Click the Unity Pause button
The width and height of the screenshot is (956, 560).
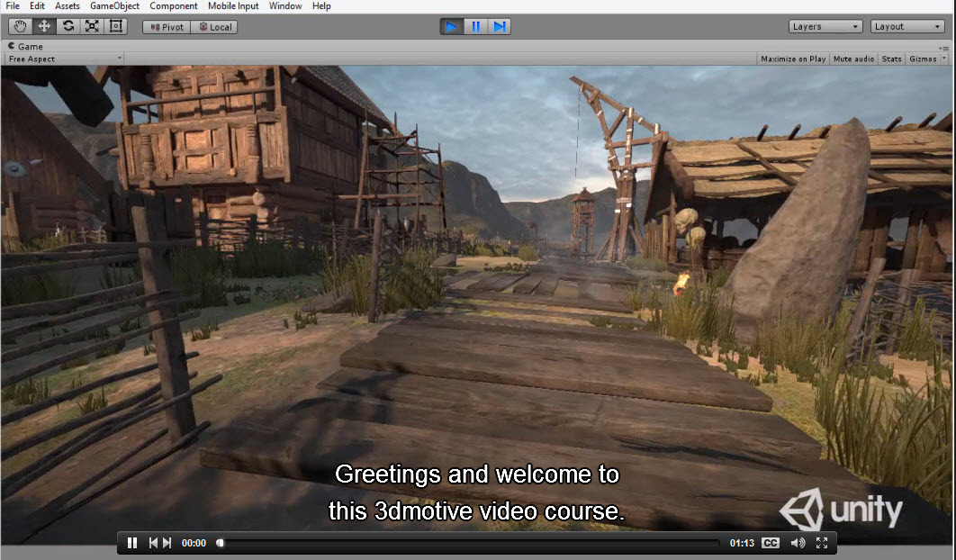(x=475, y=27)
